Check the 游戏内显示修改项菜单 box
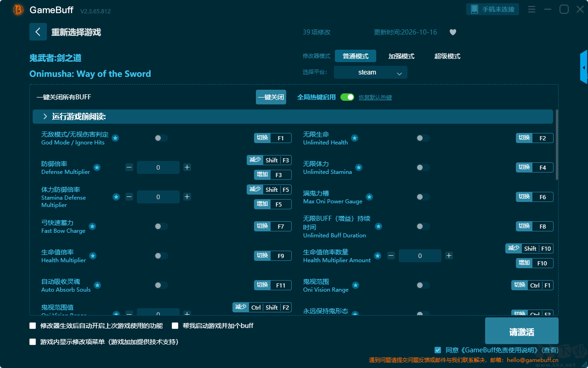 pos(33,342)
